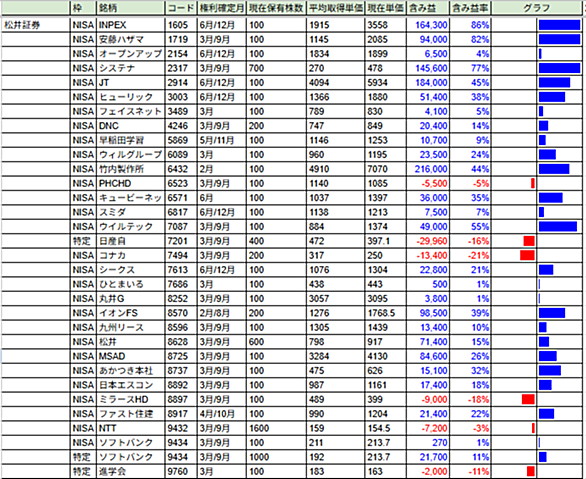Select the 銘柄 column header
Viewport: 586px width, 479px height.
(x=130, y=8)
